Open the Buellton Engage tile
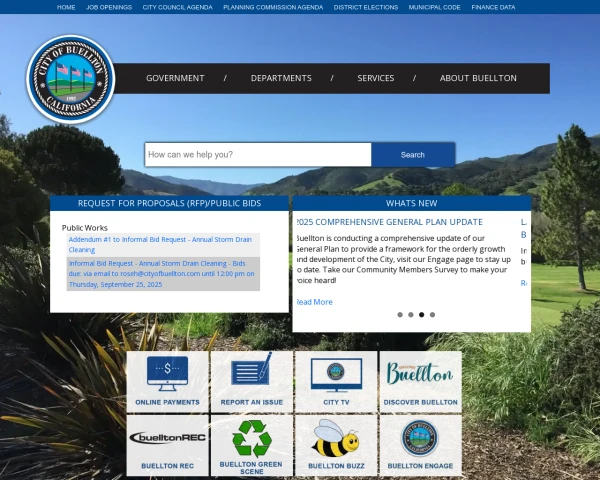This screenshot has height=480, width=600. [421, 446]
